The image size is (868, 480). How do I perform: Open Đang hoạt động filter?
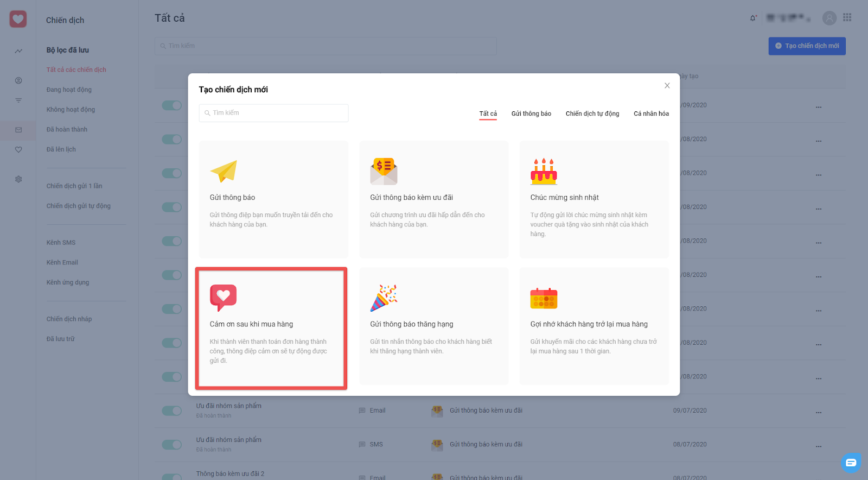point(69,90)
